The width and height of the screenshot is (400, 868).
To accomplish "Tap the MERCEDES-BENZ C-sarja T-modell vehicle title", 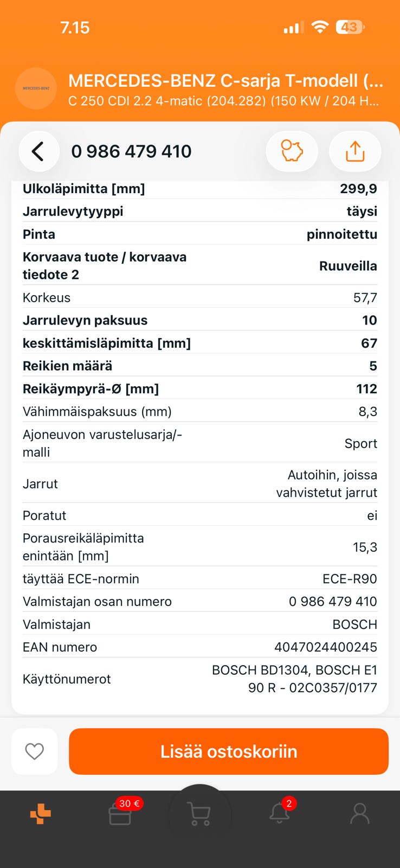I will click(x=225, y=81).
